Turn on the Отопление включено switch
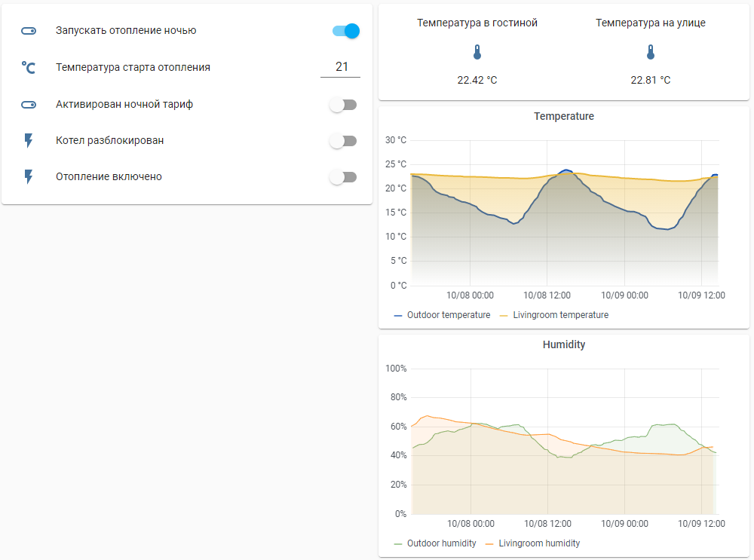Viewport: 754px width, 560px height. tap(343, 176)
